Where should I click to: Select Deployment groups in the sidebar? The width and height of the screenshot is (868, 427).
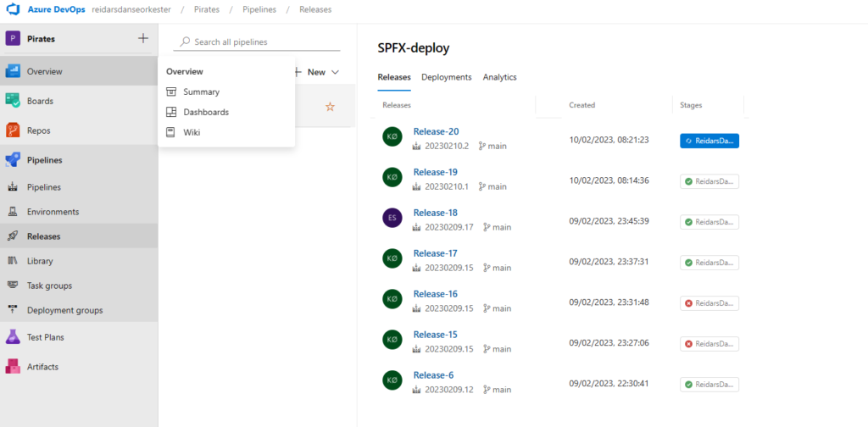click(79, 310)
